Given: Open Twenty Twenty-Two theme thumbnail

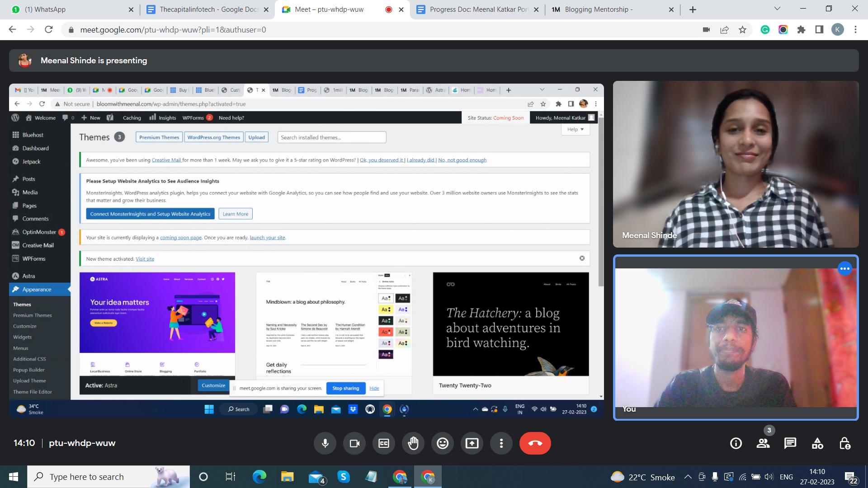Looking at the screenshot, I should 511,324.
